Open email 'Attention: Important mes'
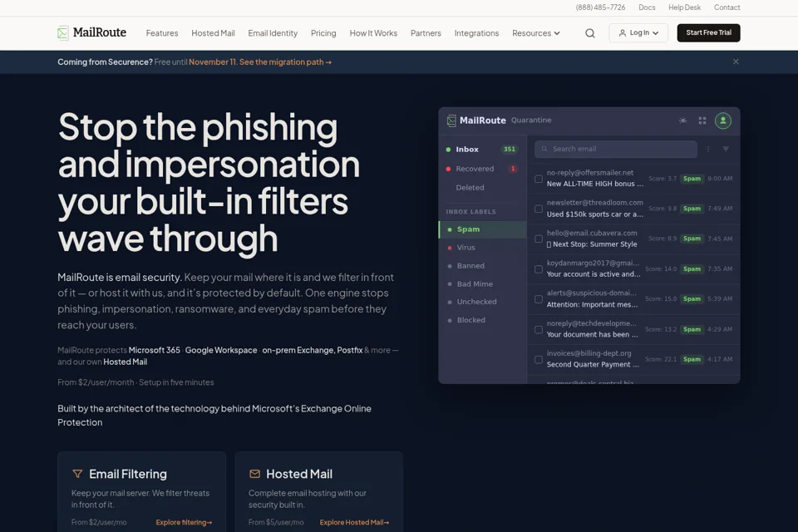The width and height of the screenshot is (798, 532). pos(592,304)
